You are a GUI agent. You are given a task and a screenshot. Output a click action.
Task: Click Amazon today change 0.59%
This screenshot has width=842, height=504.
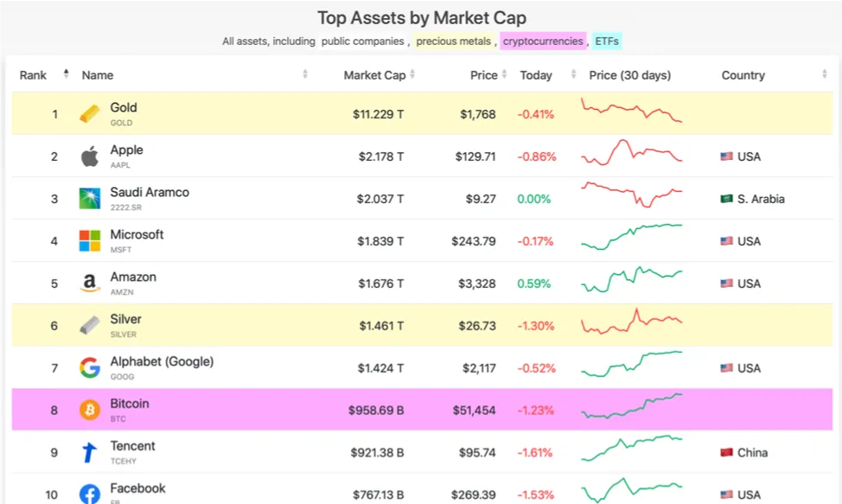[x=533, y=284]
